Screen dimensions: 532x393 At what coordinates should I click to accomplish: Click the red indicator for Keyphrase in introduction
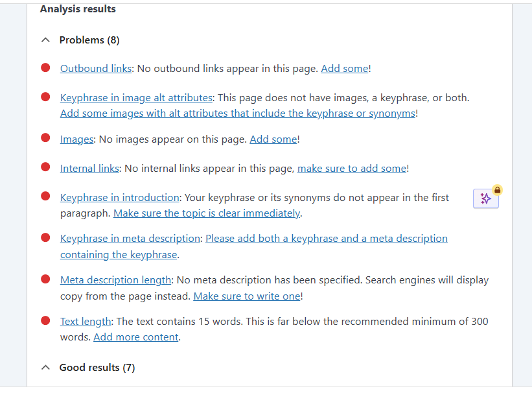[45, 196]
